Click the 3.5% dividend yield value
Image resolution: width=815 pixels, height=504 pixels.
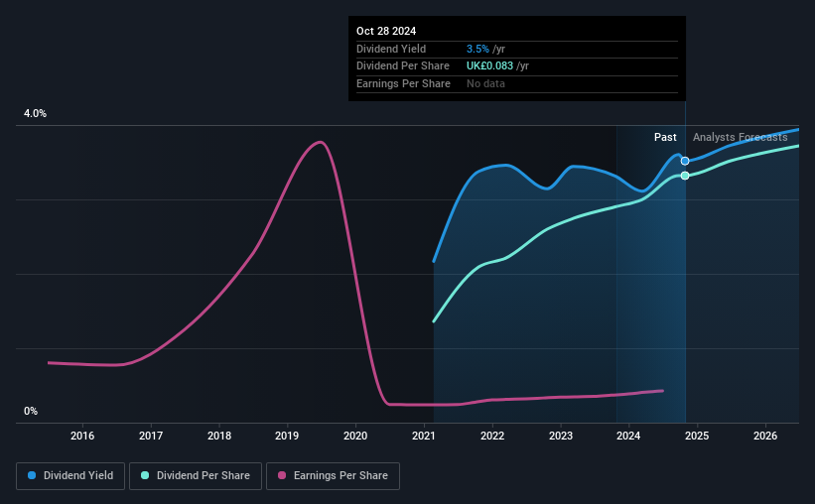[477, 49]
